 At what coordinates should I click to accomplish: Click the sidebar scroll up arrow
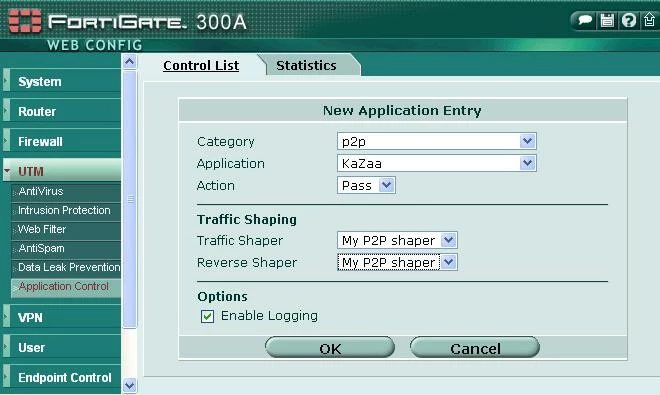click(130, 62)
